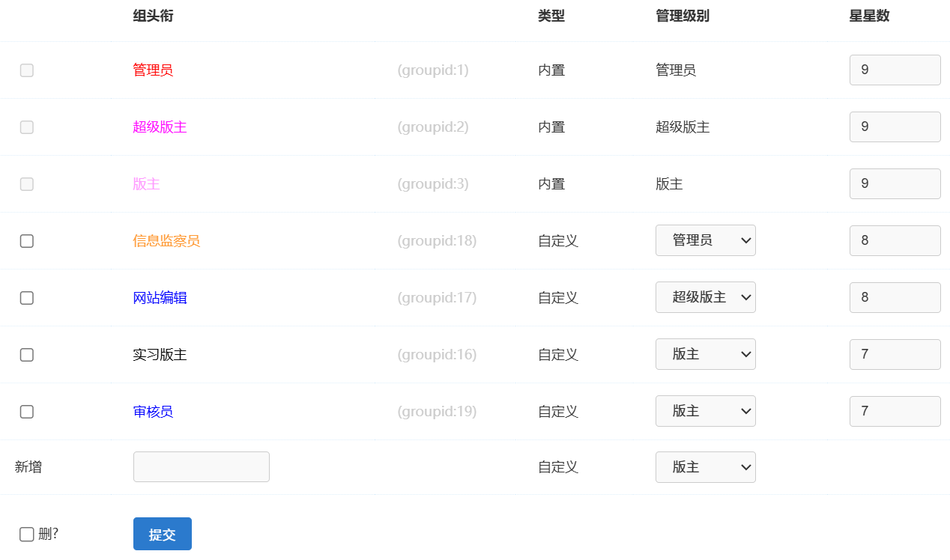Click the 管理员 star count field
The height and width of the screenshot is (560, 950).
[895, 70]
